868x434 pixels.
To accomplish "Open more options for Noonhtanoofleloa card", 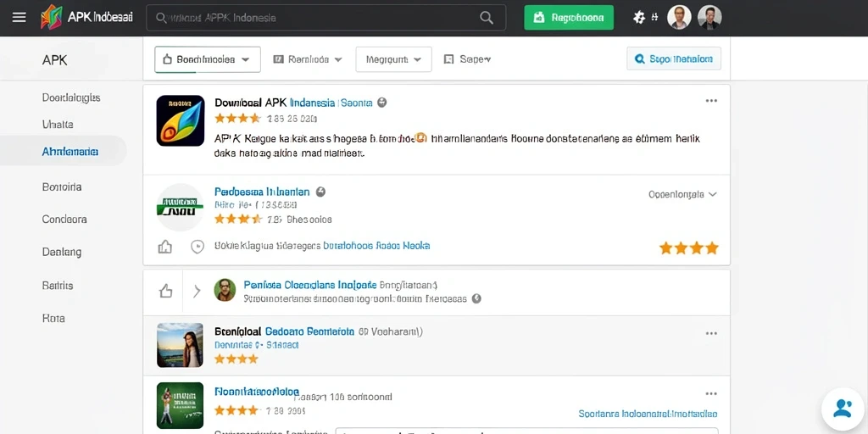I will 711,393.
